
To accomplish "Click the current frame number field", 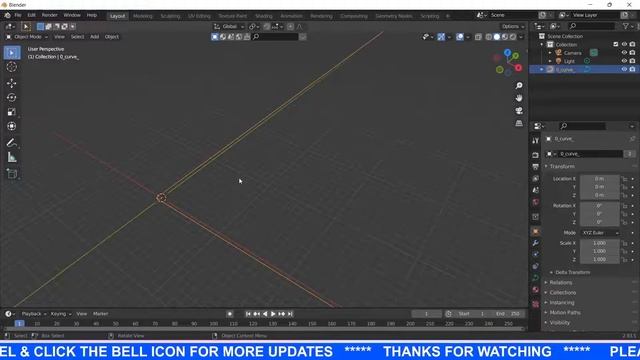I will (427, 314).
